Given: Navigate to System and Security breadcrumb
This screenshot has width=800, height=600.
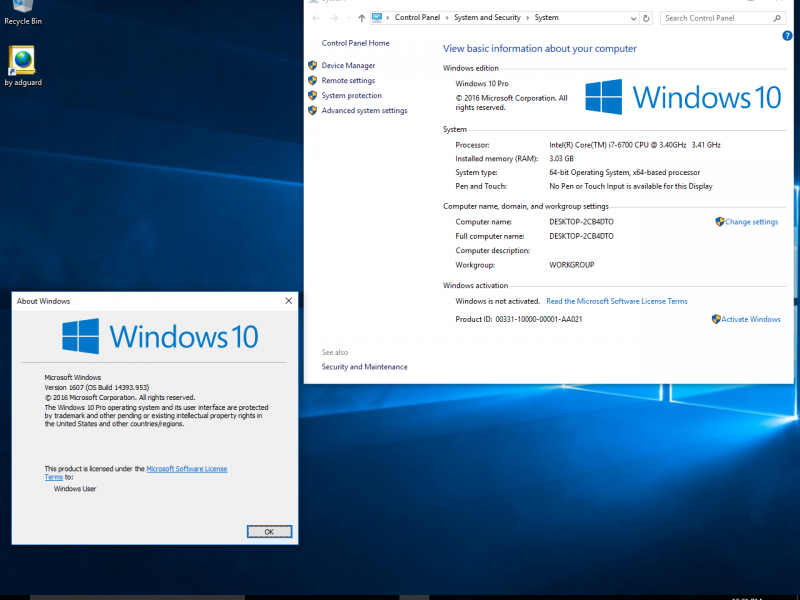Looking at the screenshot, I should click(487, 17).
